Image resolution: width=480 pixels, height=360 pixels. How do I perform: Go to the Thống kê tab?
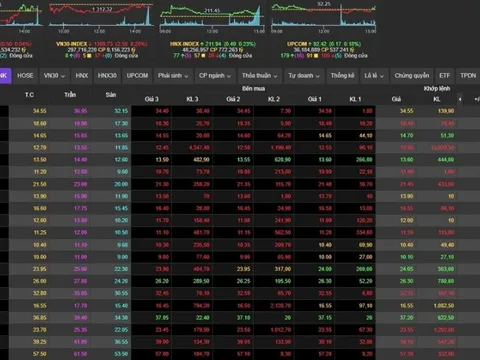[342, 76]
